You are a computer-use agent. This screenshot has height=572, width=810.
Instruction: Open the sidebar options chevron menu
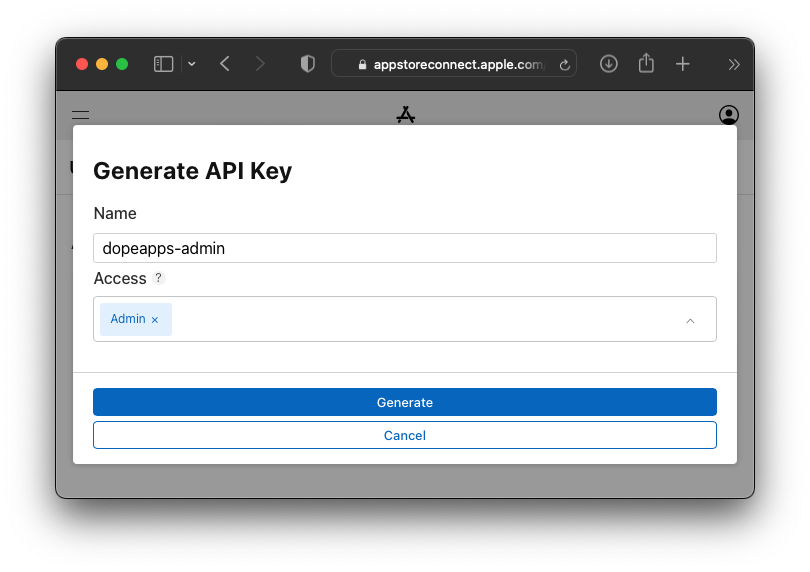(x=192, y=64)
